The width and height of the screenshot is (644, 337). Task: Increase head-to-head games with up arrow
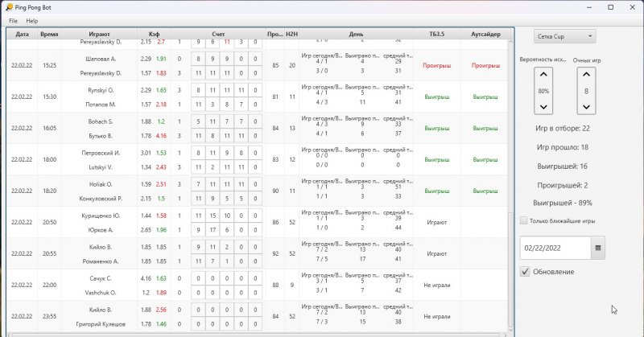tap(586, 76)
